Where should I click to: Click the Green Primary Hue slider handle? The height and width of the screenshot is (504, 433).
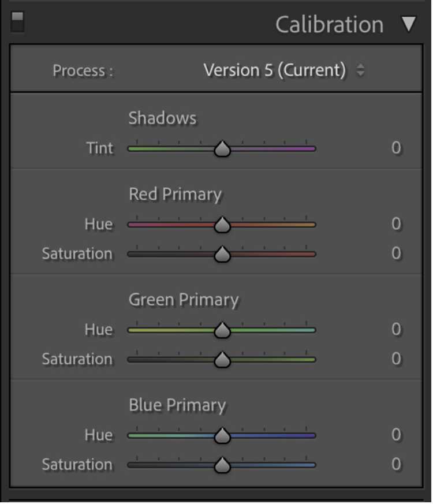click(x=222, y=331)
